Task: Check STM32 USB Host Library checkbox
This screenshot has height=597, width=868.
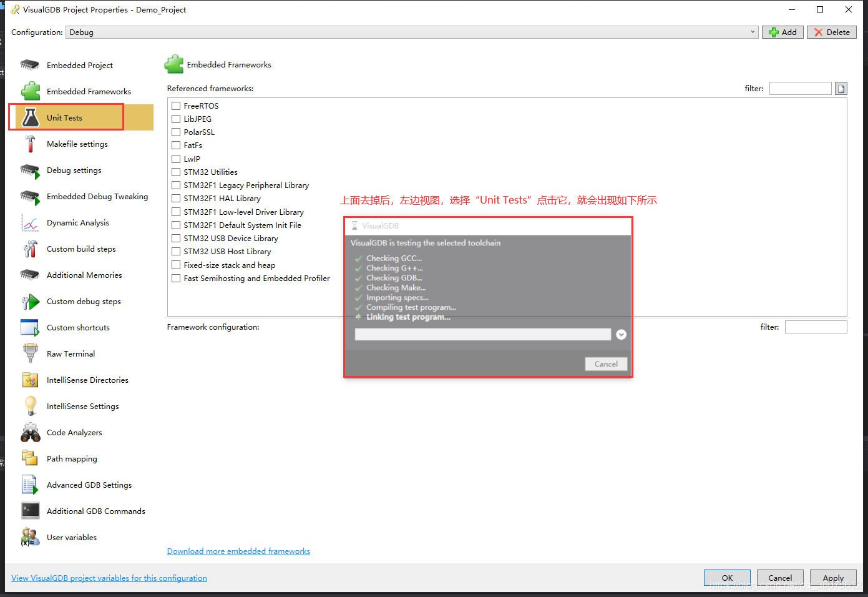Action: [176, 252]
